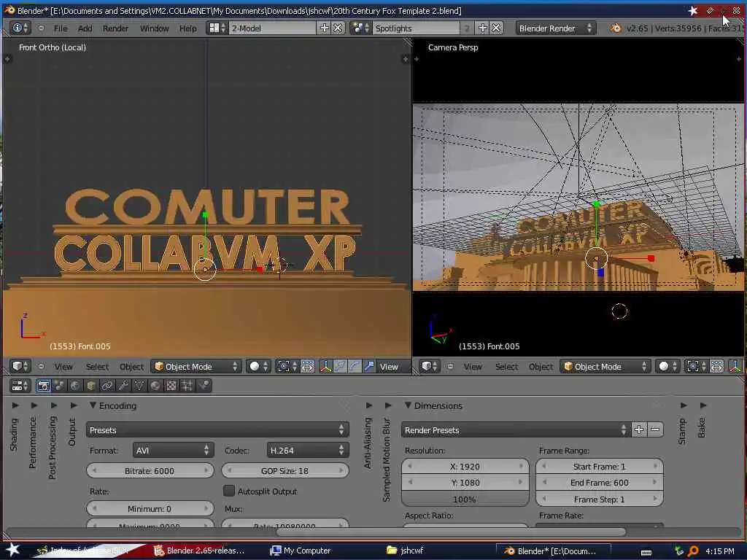The image size is (747, 560).
Task: Expand the Bake panel
Action: tap(703, 405)
